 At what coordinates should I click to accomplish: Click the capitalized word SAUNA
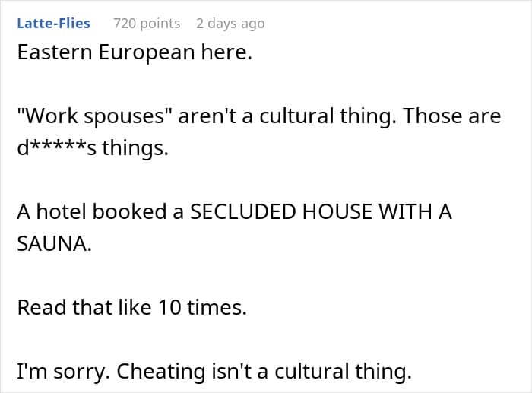pos(54,244)
